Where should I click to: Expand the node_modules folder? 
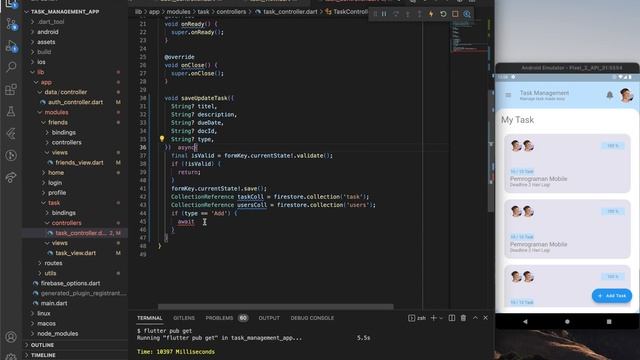click(58, 333)
